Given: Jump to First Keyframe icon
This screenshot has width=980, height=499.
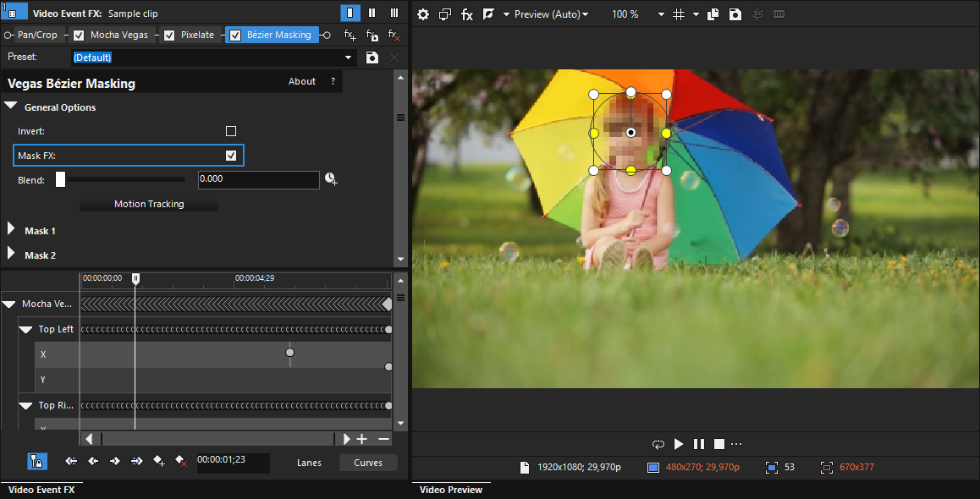Looking at the screenshot, I should (71, 462).
